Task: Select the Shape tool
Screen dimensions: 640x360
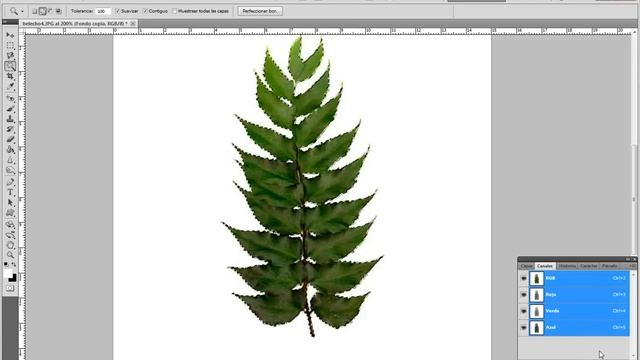Action: (10, 213)
